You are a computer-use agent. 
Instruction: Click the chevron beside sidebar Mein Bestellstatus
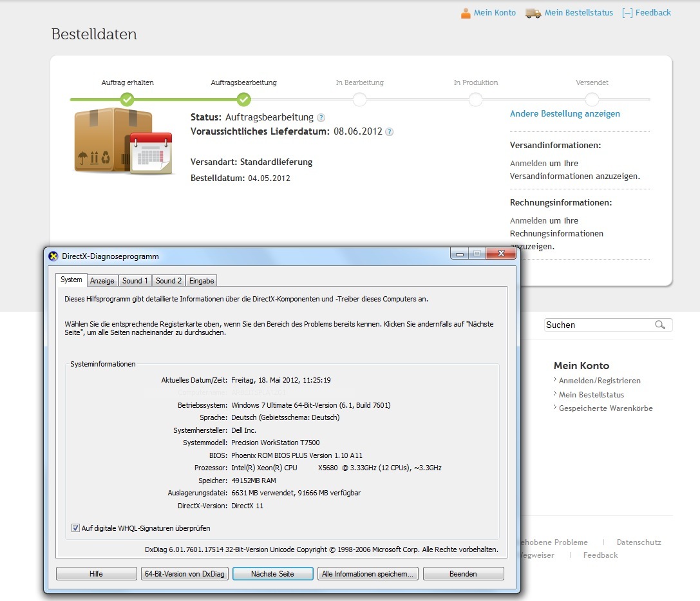tap(555, 394)
